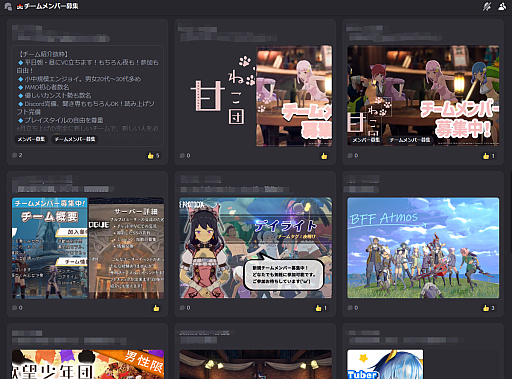Open the 欲望少年団 post thumbnail

point(88,364)
